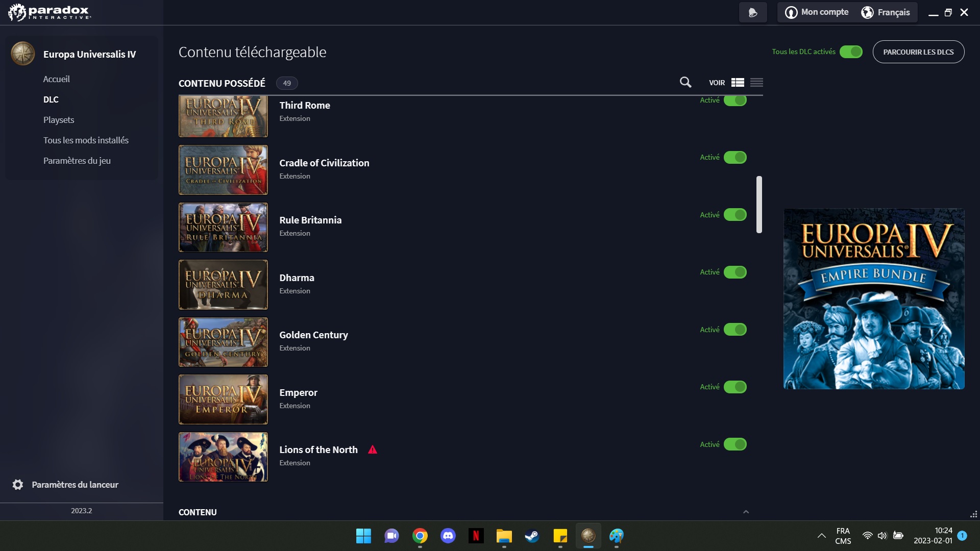980x551 pixels.
Task: Click the Paradox Interactive logo
Action: pos(50,12)
